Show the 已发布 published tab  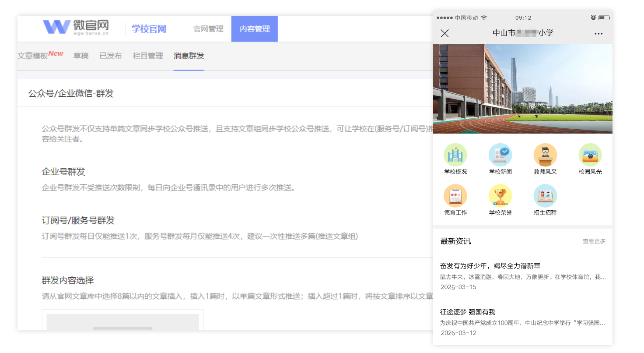point(111,56)
